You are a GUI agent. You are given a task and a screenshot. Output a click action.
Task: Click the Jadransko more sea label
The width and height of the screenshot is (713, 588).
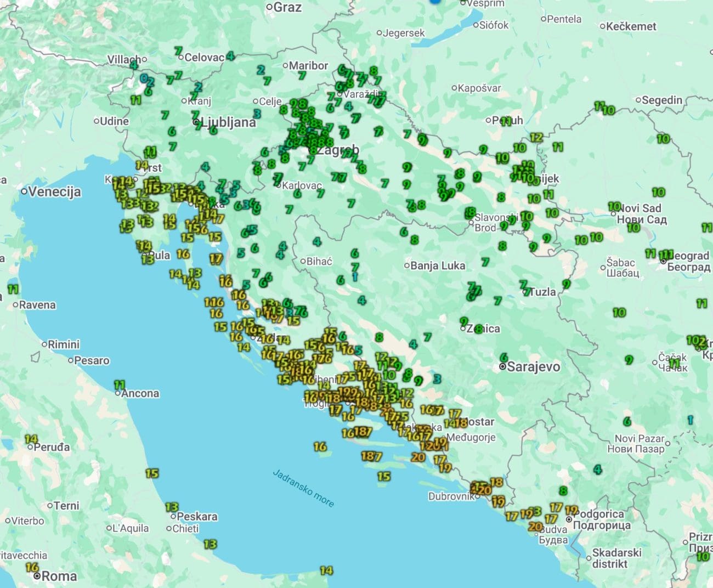[303, 488]
